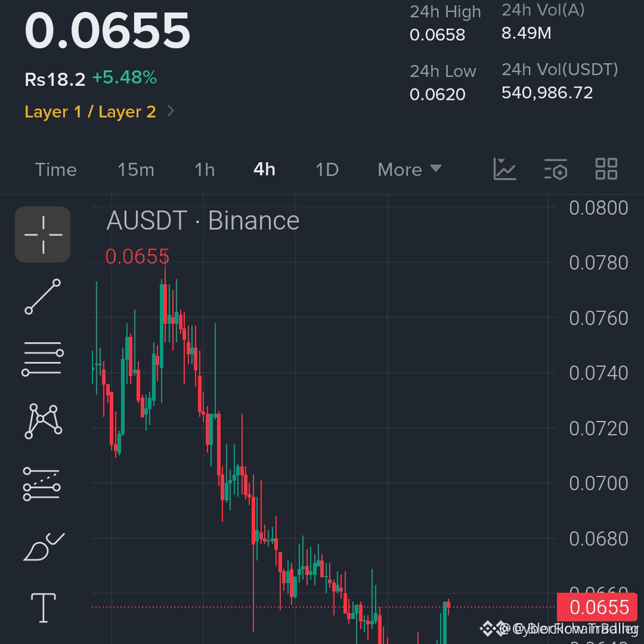This screenshot has height=644, width=644.
Task: Click the Rs18.2 converted price
Action: click(x=55, y=79)
